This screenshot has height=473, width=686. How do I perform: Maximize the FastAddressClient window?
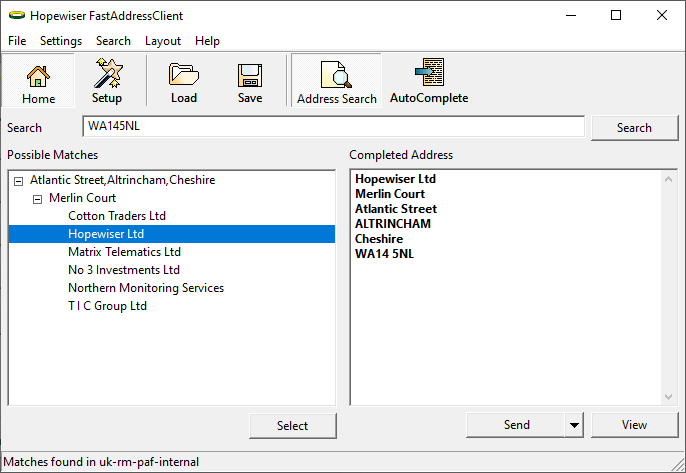(616, 15)
